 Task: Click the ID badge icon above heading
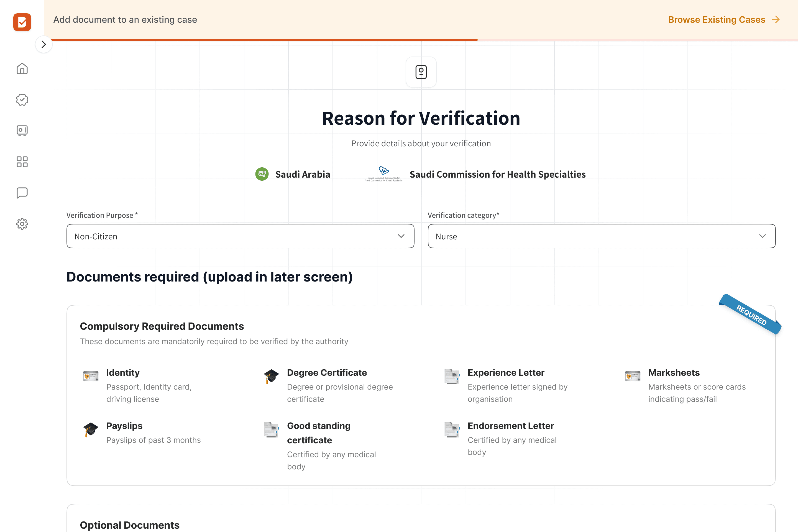[x=421, y=72]
